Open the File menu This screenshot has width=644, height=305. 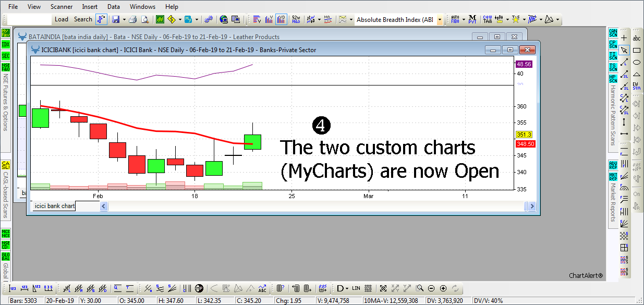pyautogui.click(x=13, y=7)
